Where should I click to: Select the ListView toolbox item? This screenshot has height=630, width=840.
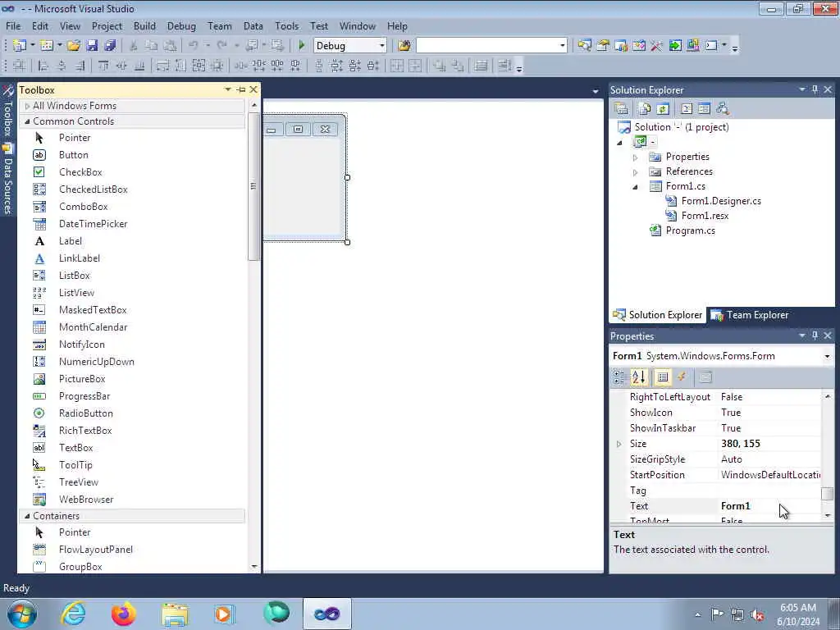pos(76,293)
